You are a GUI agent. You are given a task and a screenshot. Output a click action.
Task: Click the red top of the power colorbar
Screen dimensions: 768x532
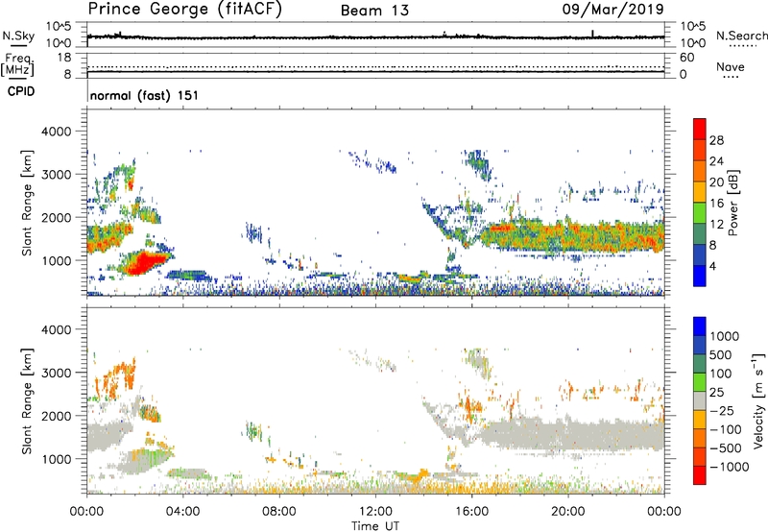click(x=700, y=129)
